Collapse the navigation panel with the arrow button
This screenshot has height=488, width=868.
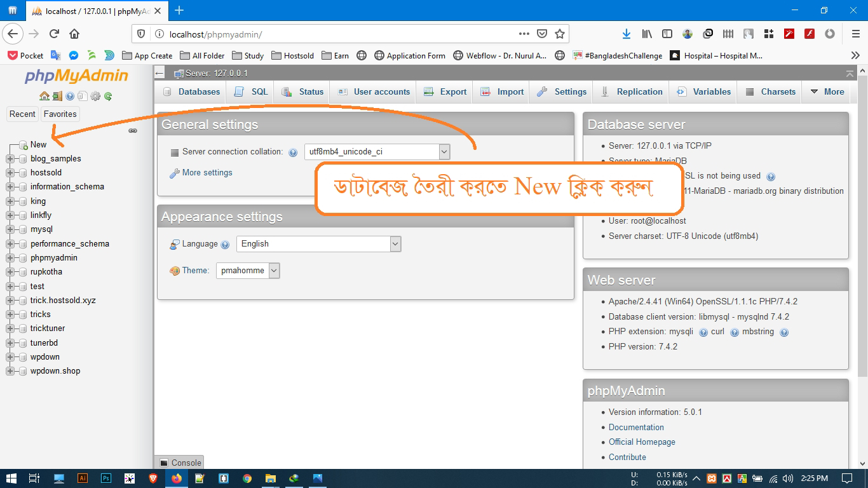[159, 74]
